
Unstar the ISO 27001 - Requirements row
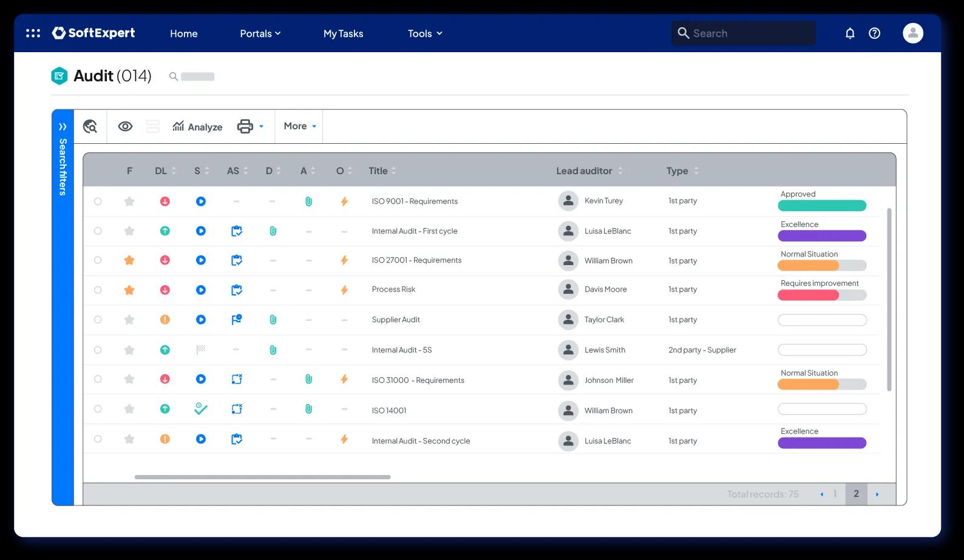(129, 260)
